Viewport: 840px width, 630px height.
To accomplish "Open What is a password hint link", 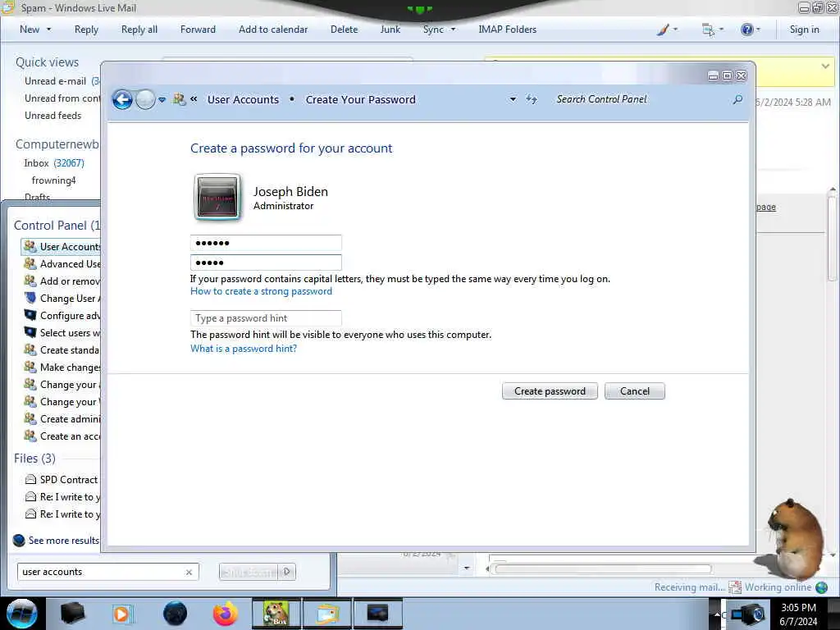I will (x=243, y=349).
